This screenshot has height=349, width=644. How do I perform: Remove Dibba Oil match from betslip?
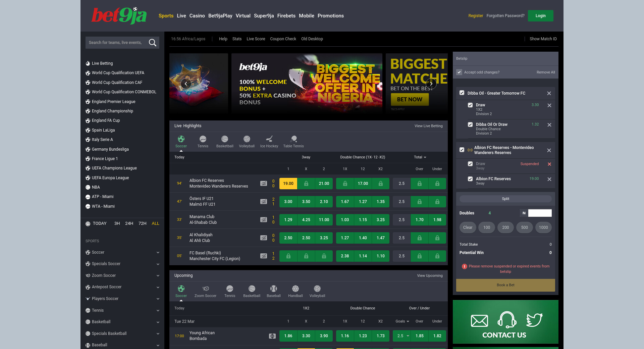pos(549,93)
